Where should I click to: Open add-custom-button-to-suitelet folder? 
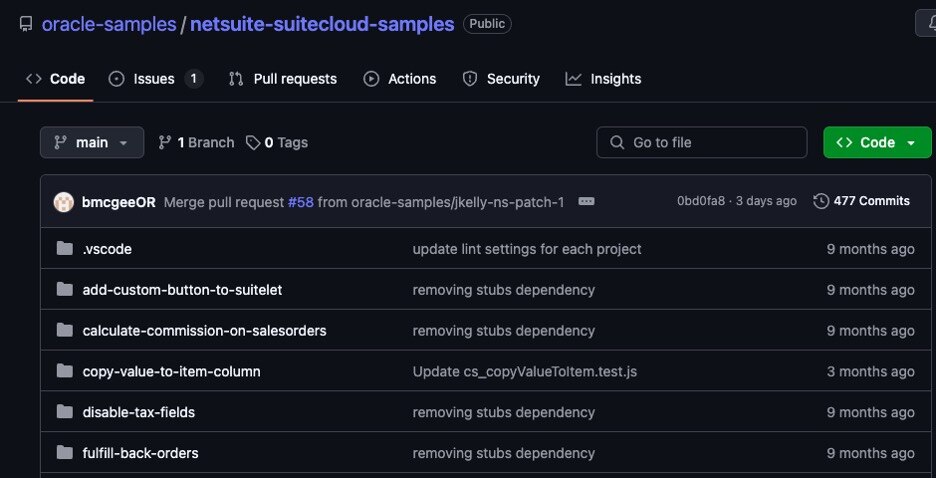(182, 290)
